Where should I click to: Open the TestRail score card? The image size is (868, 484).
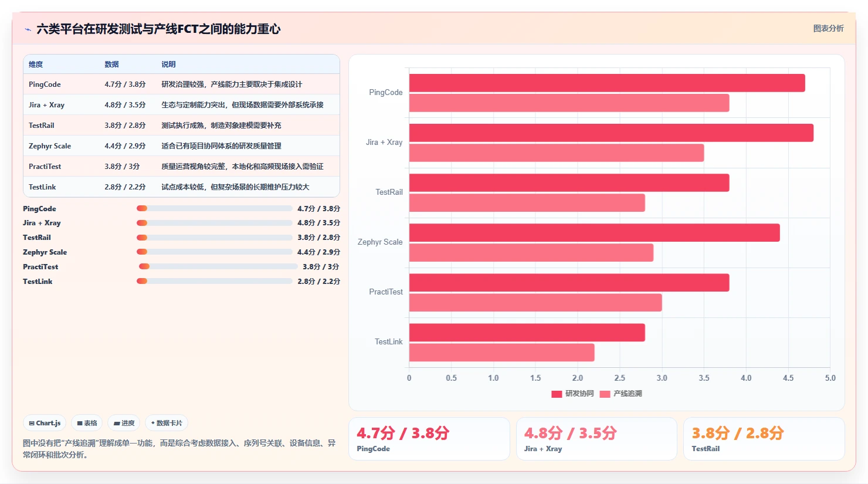(764, 439)
